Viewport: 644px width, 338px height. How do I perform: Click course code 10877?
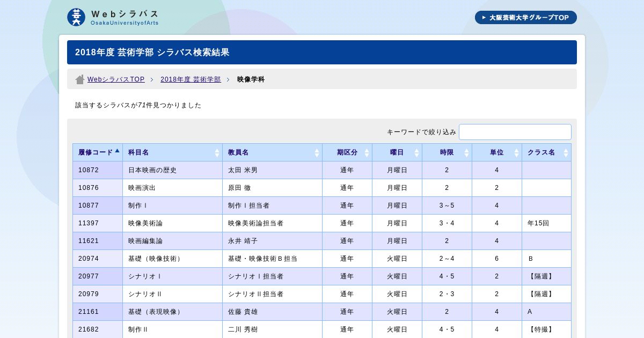tap(89, 205)
